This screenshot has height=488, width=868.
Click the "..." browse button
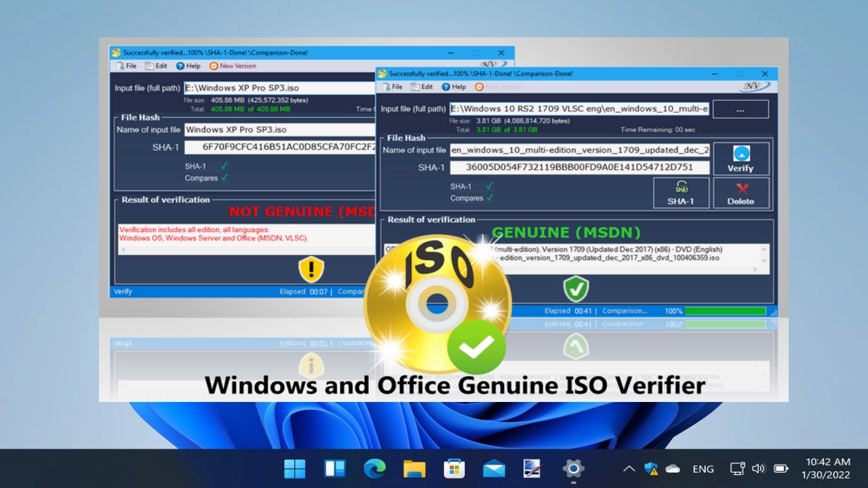[x=741, y=109]
